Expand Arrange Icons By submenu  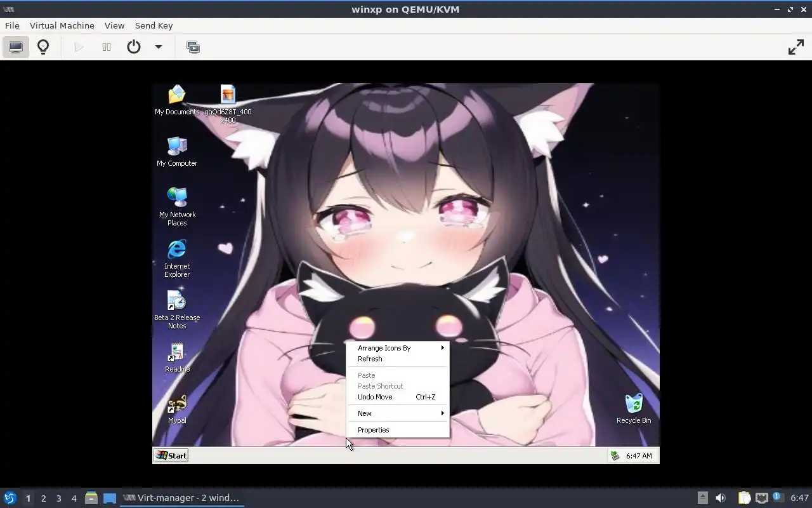[398, 348]
